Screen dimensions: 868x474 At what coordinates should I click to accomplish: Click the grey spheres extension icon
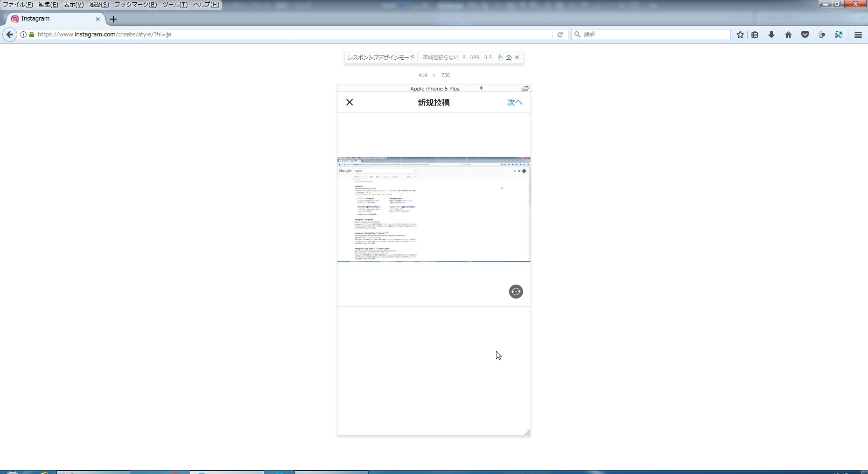(822, 35)
